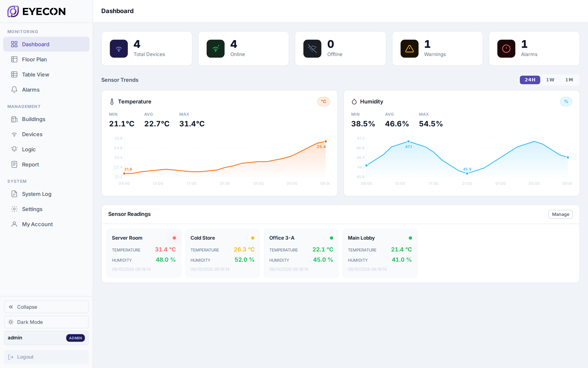Open the Server Room sensor card
588x368 pixels.
144,253
